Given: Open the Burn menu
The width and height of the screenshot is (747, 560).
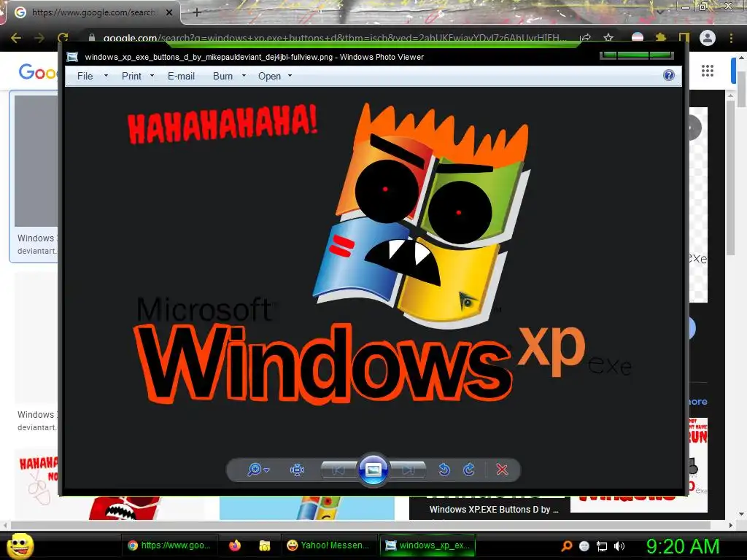Looking at the screenshot, I should (223, 76).
